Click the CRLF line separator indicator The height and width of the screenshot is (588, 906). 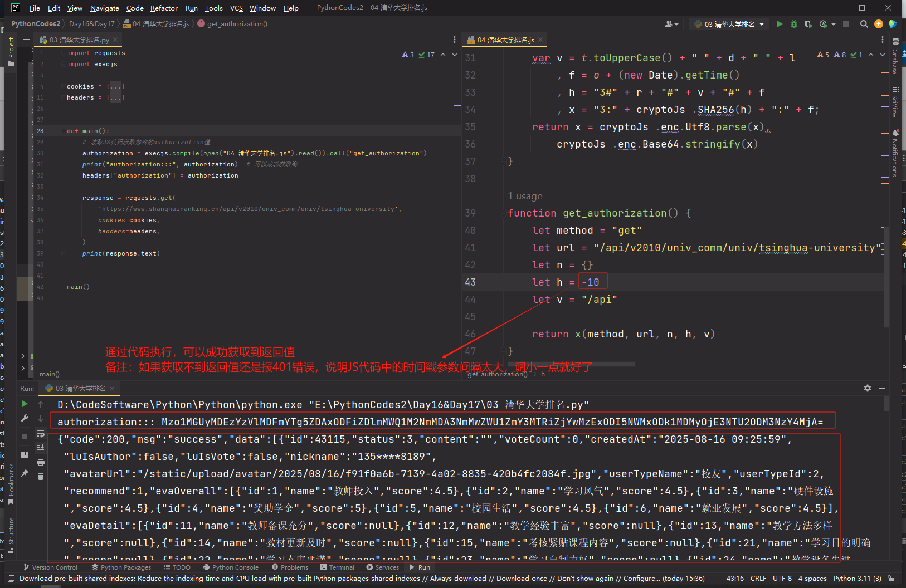tap(758, 579)
